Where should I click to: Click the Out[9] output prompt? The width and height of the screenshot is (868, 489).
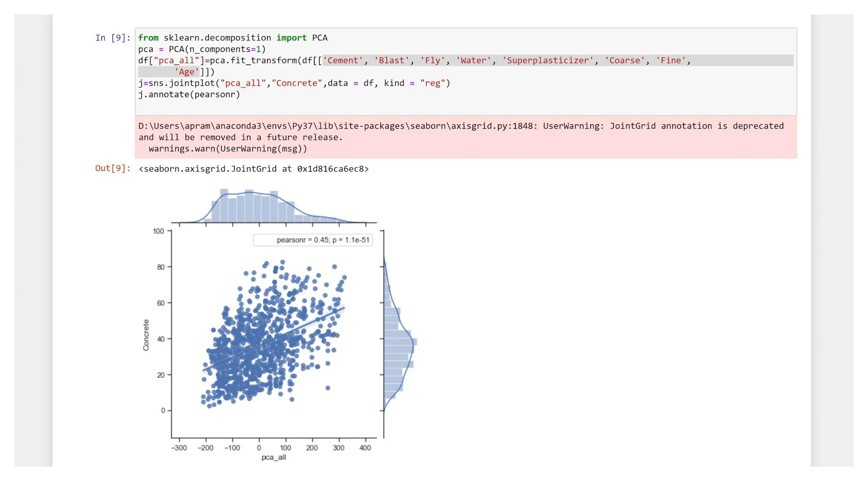113,169
